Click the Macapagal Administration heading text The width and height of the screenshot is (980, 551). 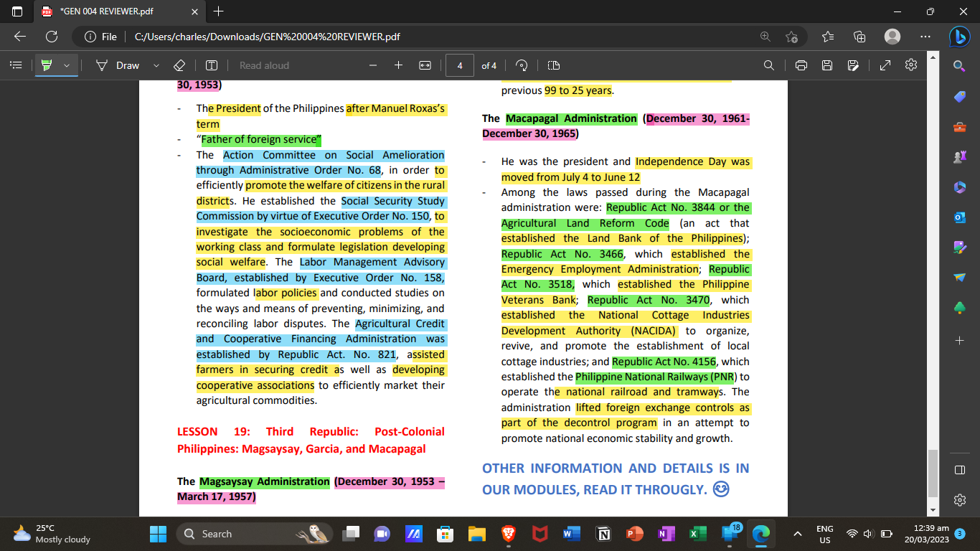(x=571, y=118)
